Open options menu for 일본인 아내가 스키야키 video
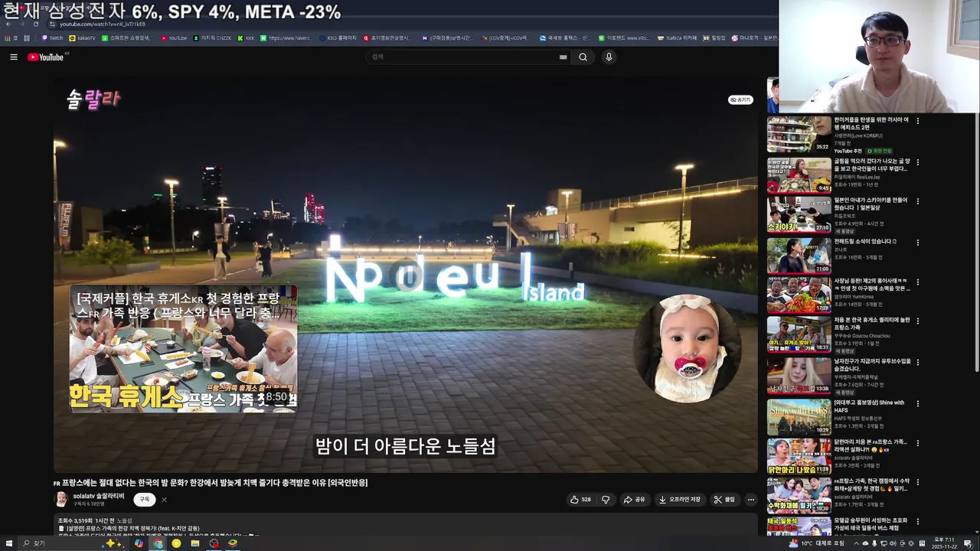980x551 pixels. point(917,201)
